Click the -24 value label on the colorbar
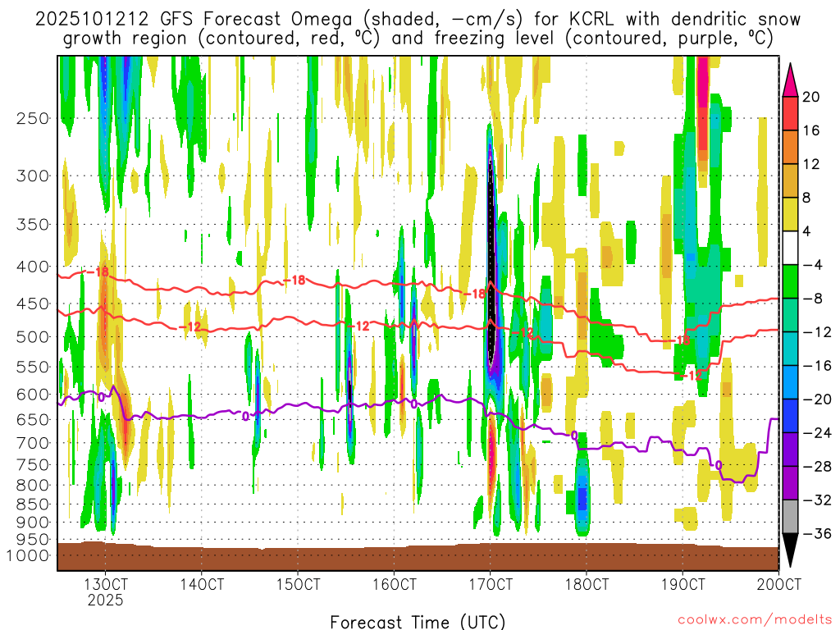Image resolution: width=840 pixels, height=630 pixels. coord(817,433)
